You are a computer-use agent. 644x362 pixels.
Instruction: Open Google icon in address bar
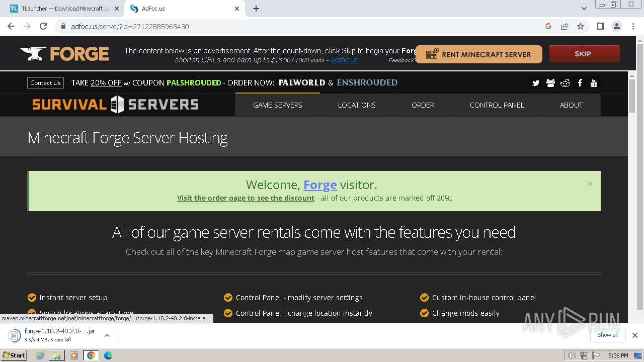[x=548, y=26]
